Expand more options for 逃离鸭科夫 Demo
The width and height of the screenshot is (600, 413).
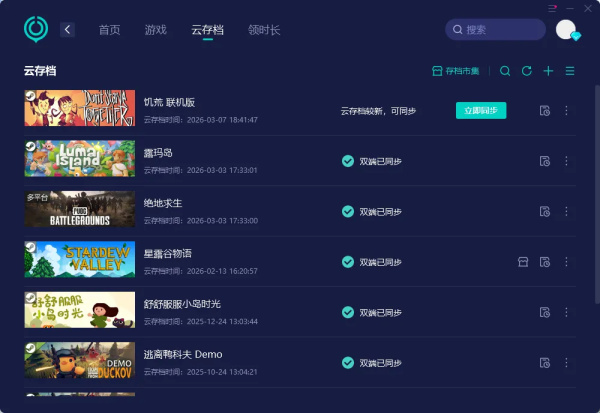click(x=566, y=363)
